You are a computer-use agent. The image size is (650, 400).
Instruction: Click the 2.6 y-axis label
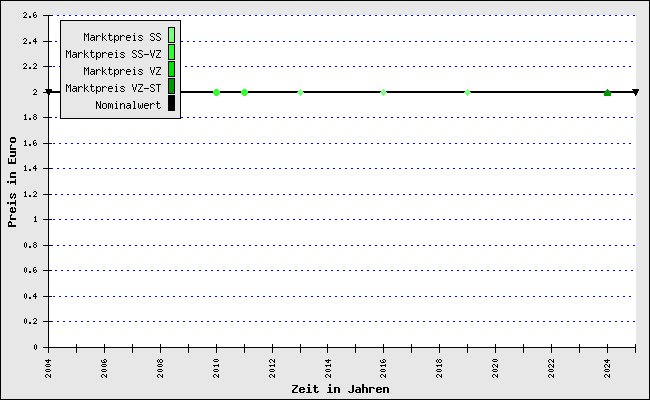click(x=30, y=15)
